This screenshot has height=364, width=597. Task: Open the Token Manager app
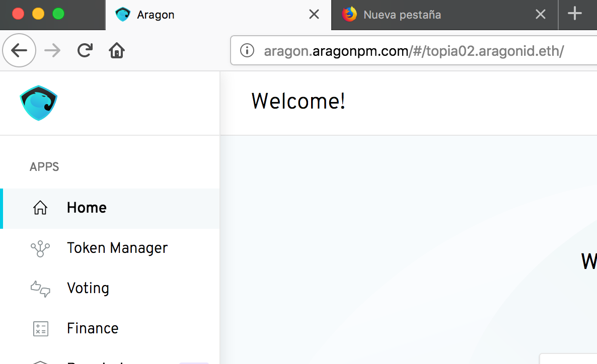[110, 248]
